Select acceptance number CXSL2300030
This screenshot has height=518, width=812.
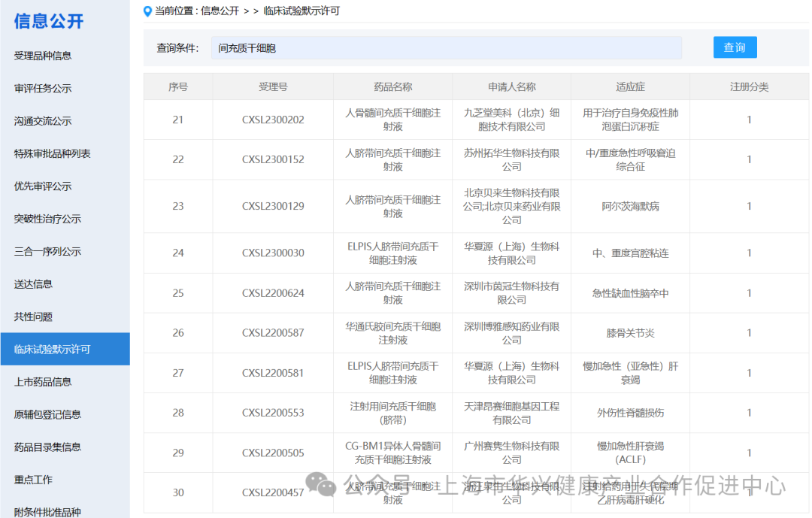point(273,253)
